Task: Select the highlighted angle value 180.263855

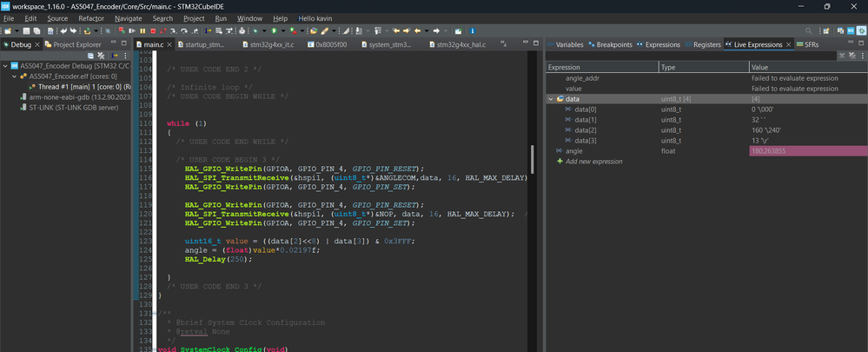Action: click(x=768, y=151)
